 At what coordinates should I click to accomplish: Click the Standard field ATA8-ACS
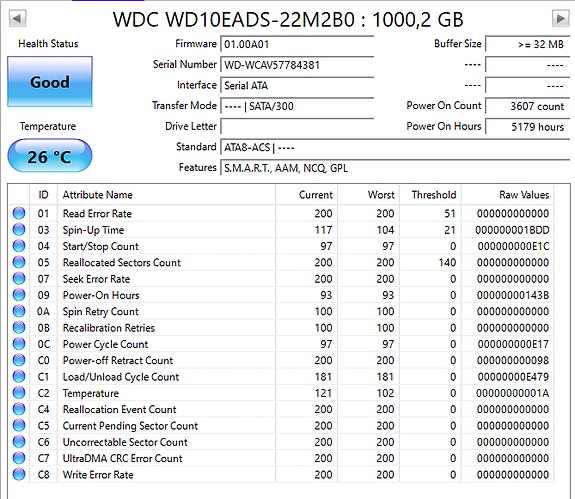pyautogui.click(x=395, y=147)
